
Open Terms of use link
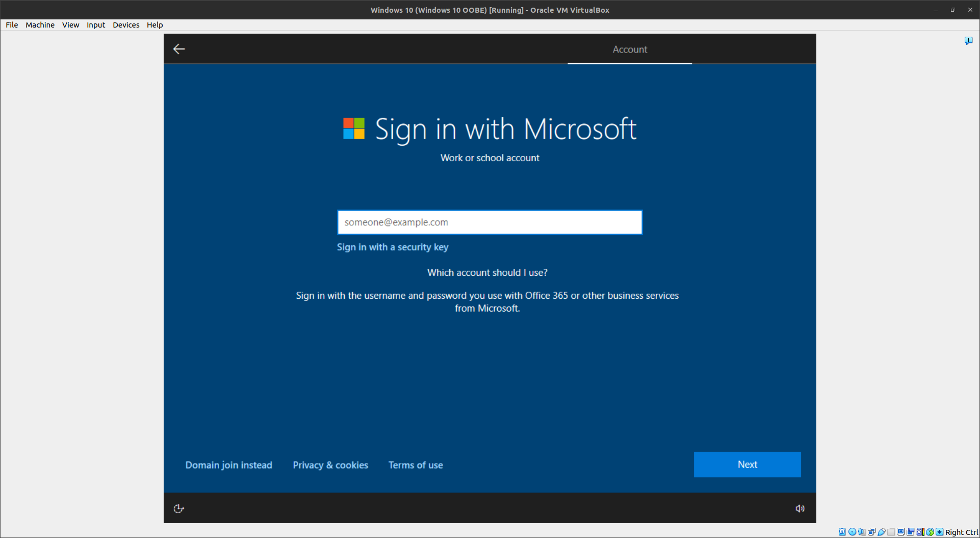point(416,465)
